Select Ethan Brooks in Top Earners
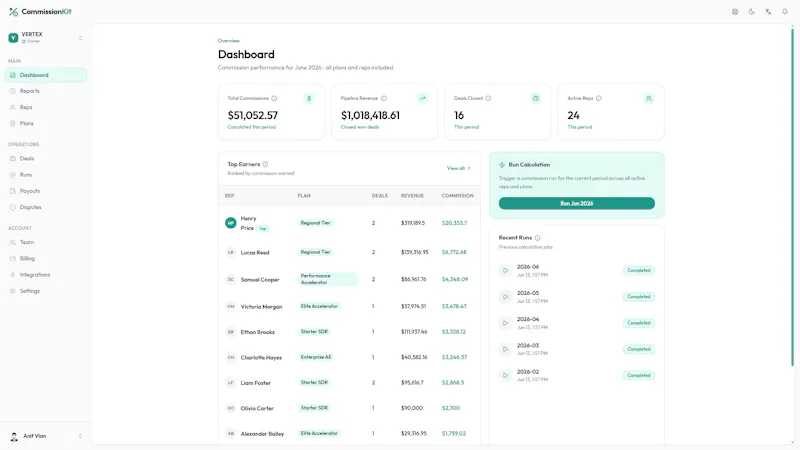Viewport: 800px width, 450px height. point(258,332)
